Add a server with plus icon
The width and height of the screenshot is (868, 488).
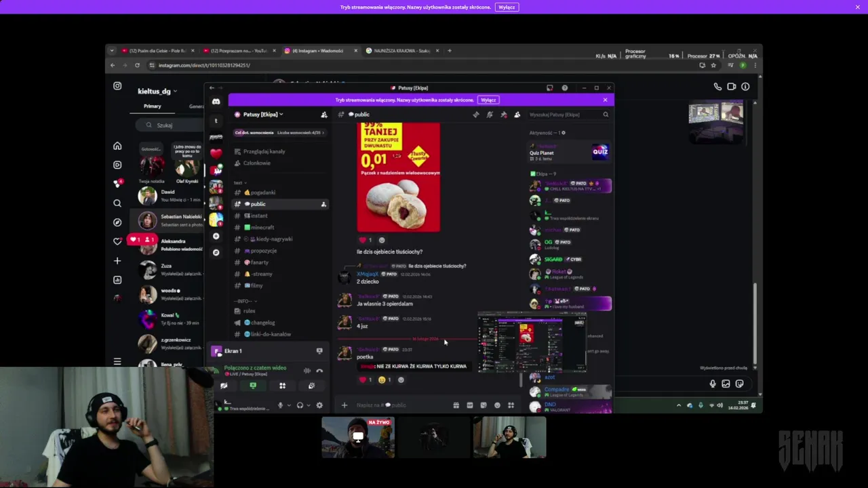point(216,236)
